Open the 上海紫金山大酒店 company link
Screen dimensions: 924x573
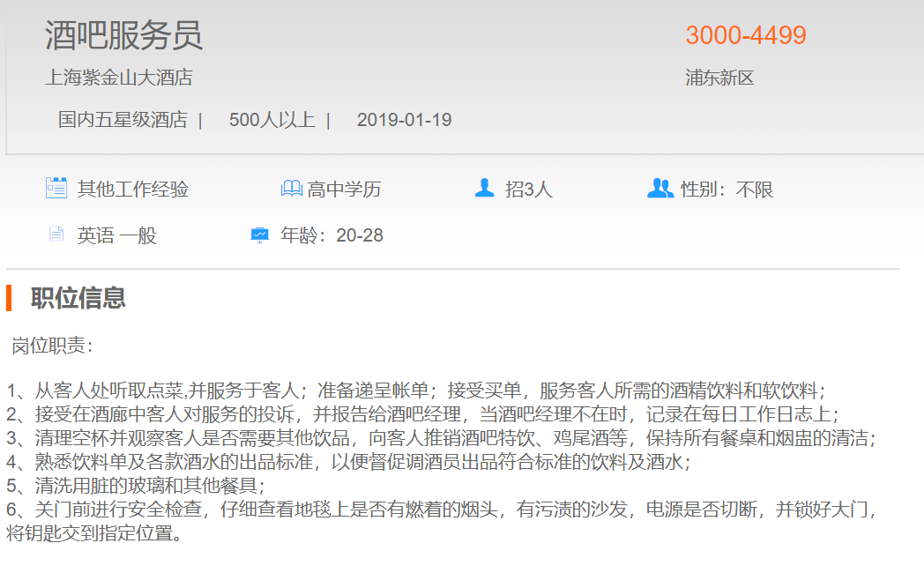119,78
